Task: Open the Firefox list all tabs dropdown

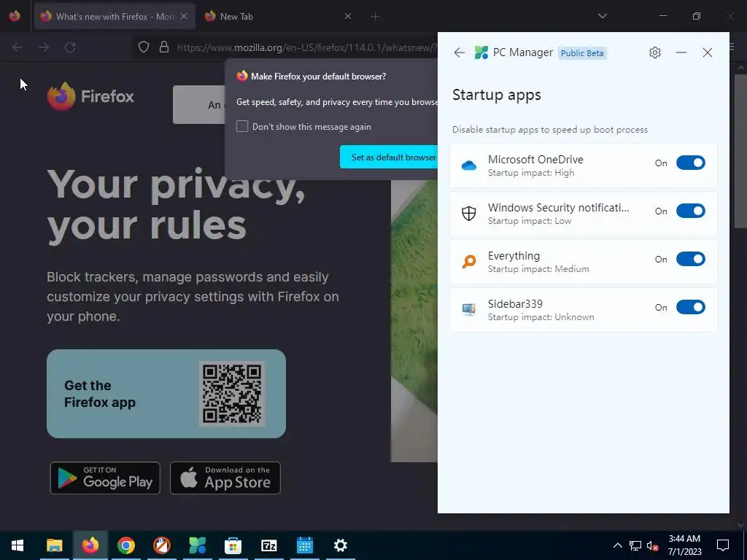Action: (x=602, y=16)
